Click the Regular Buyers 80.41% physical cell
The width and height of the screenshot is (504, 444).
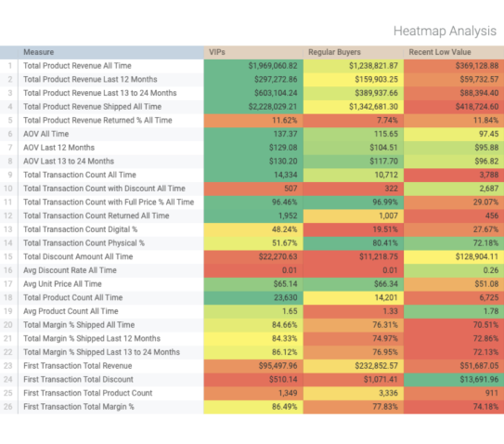tap(354, 243)
